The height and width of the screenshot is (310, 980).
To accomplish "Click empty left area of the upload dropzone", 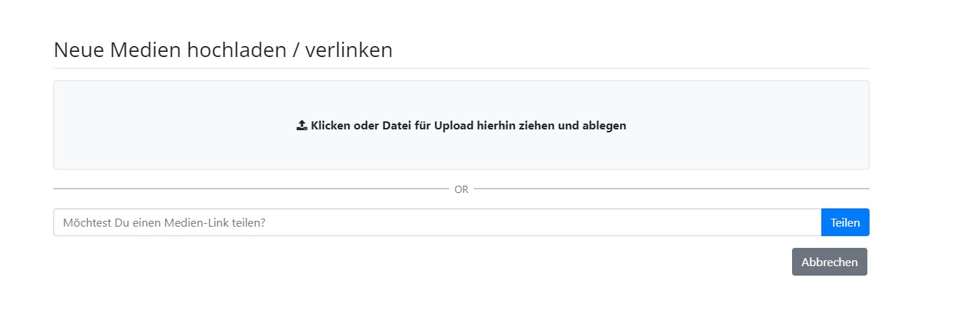I will click(x=168, y=125).
